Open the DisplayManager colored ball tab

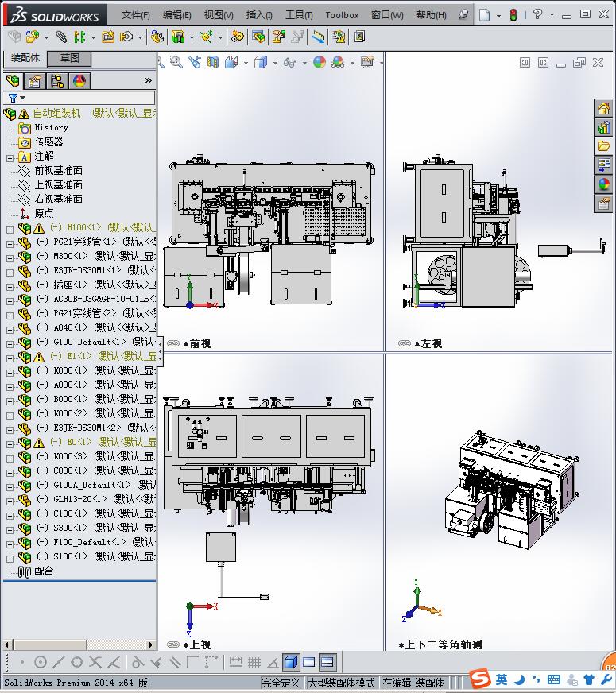[x=79, y=81]
